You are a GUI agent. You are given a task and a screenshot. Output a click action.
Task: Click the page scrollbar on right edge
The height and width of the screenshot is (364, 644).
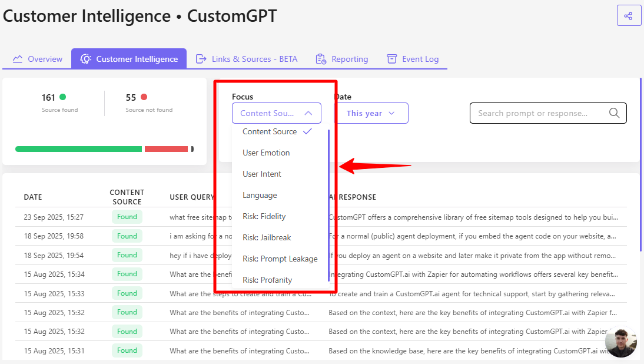pos(640,164)
